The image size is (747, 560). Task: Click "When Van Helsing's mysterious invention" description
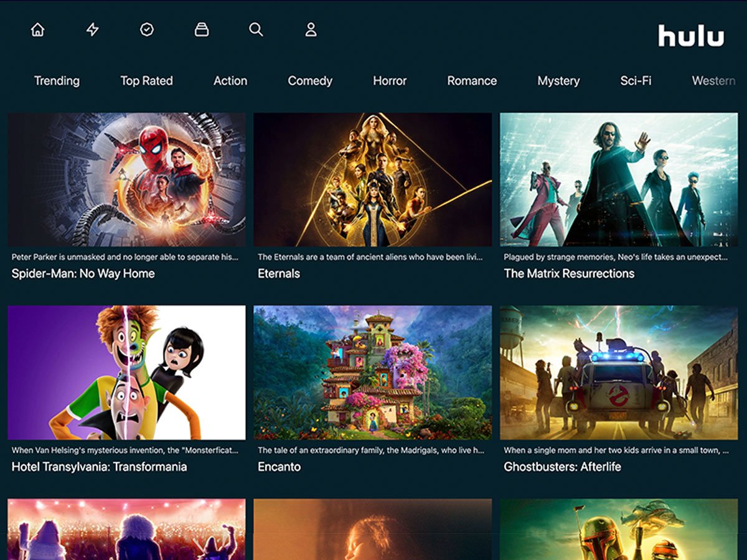[125, 450]
